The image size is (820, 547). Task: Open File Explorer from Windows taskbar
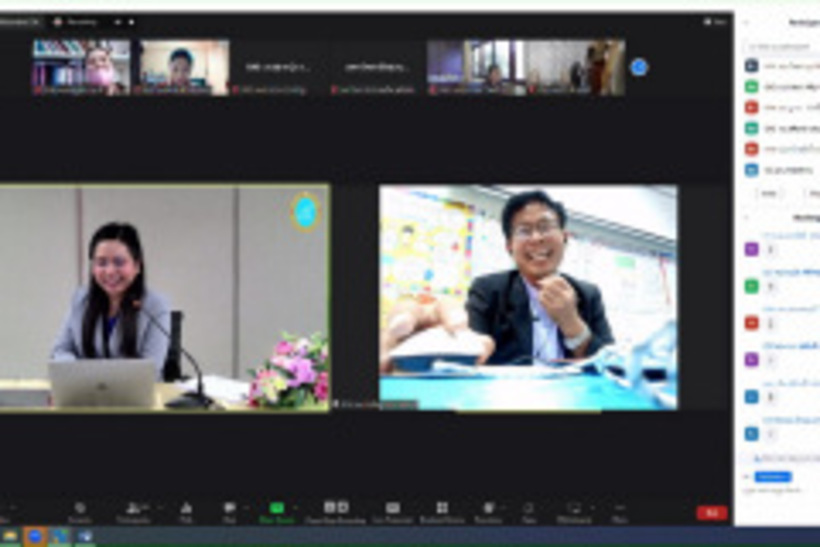pos(9,536)
